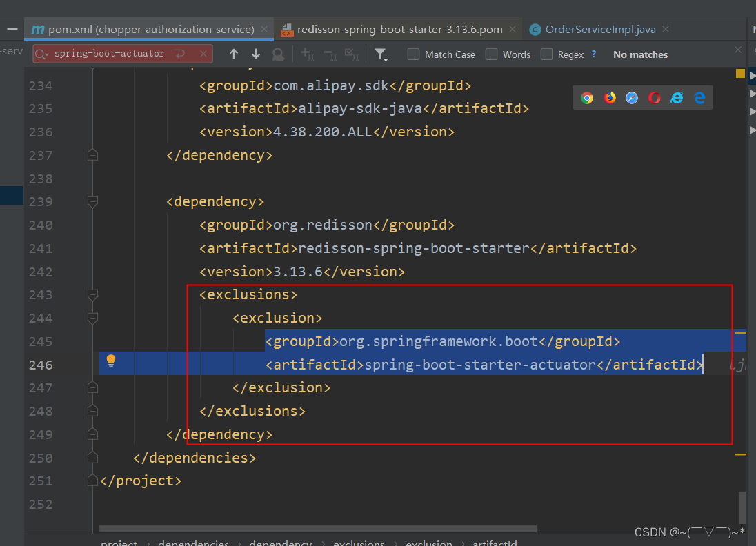Open search history magnifier icon

pyautogui.click(x=42, y=54)
